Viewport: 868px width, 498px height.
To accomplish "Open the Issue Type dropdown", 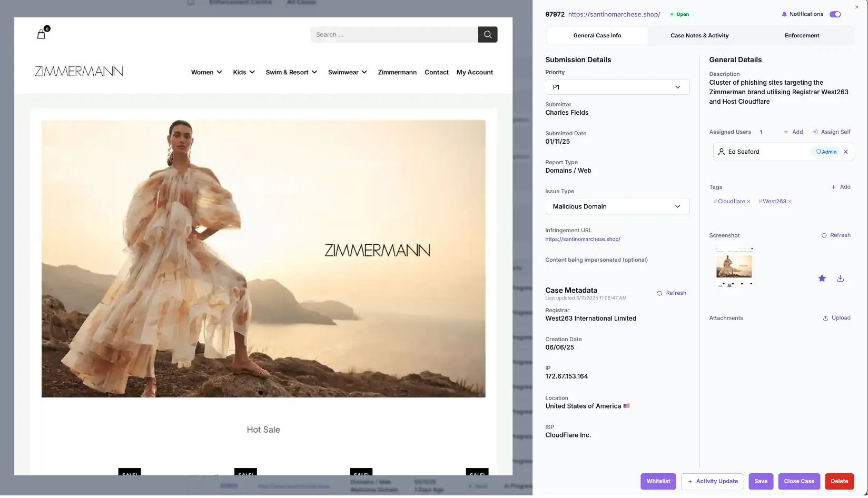I will click(617, 207).
